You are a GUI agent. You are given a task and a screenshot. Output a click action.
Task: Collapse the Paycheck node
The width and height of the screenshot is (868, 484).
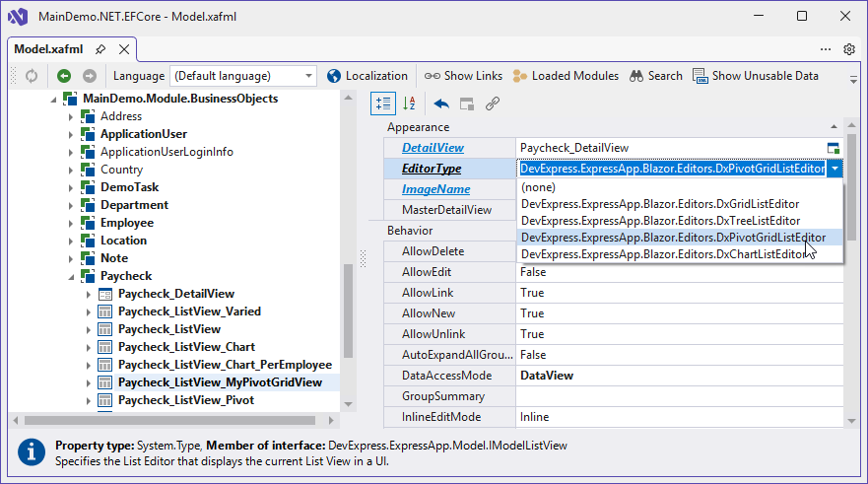(71, 277)
